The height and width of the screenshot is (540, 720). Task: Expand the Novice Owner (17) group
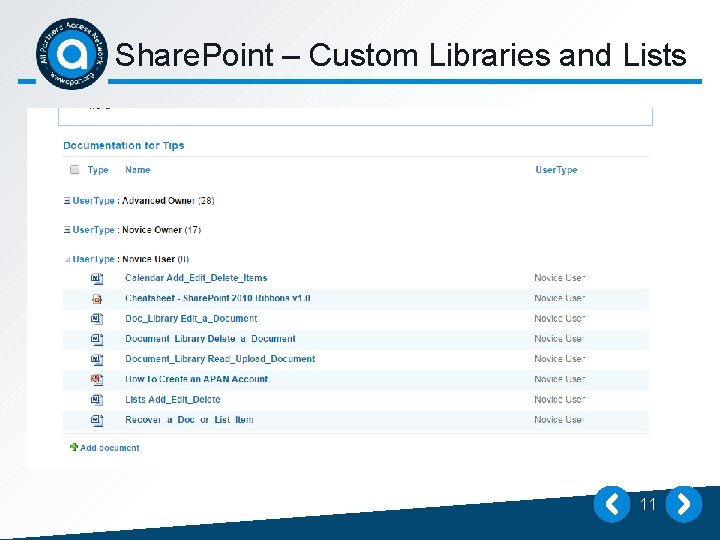click(x=67, y=230)
